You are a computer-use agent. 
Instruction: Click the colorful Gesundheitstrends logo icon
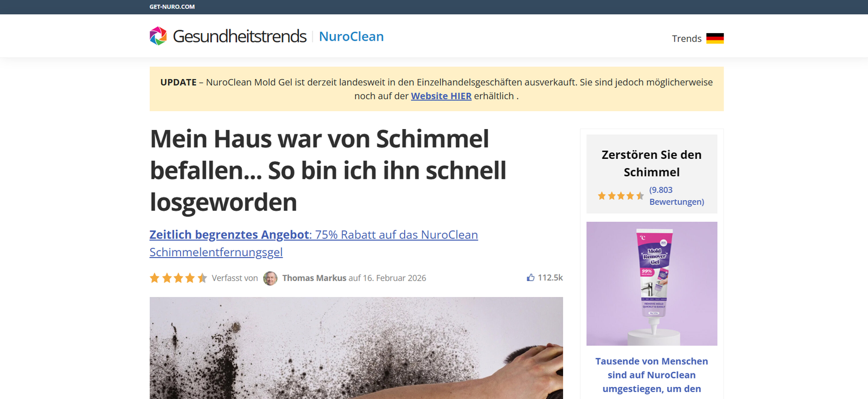[x=158, y=36]
